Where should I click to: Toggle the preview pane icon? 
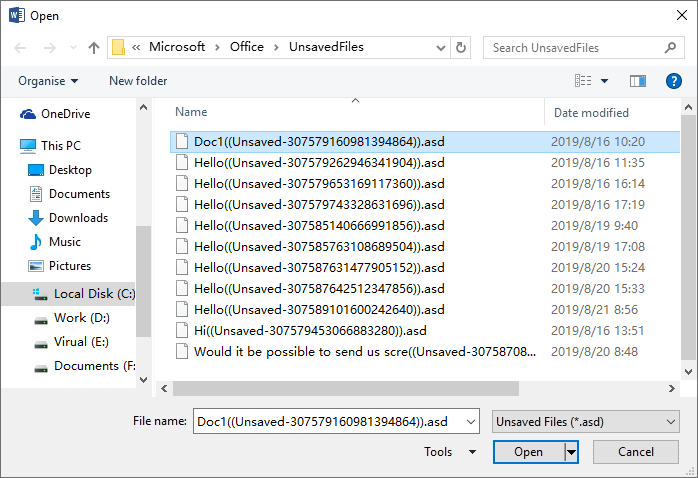(637, 81)
